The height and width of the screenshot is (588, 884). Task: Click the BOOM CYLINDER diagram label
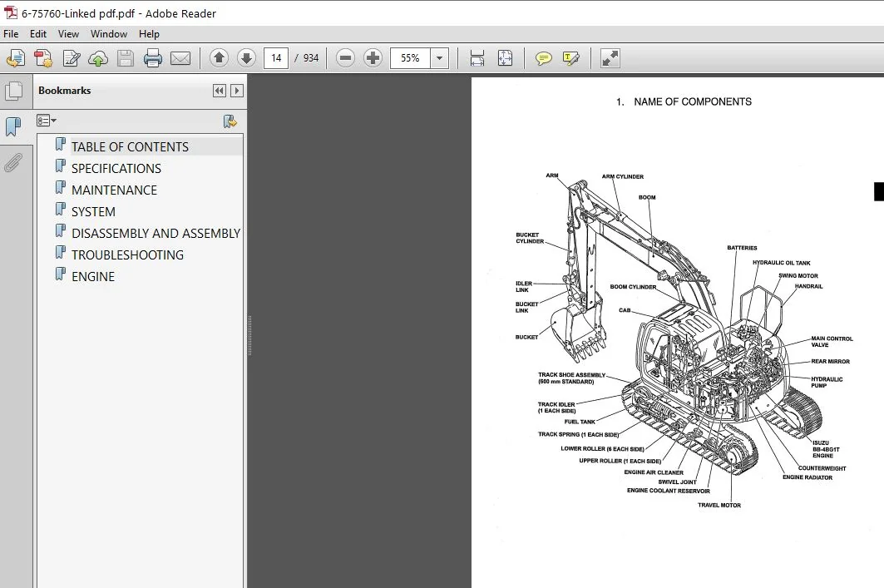click(x=633, y=287)
